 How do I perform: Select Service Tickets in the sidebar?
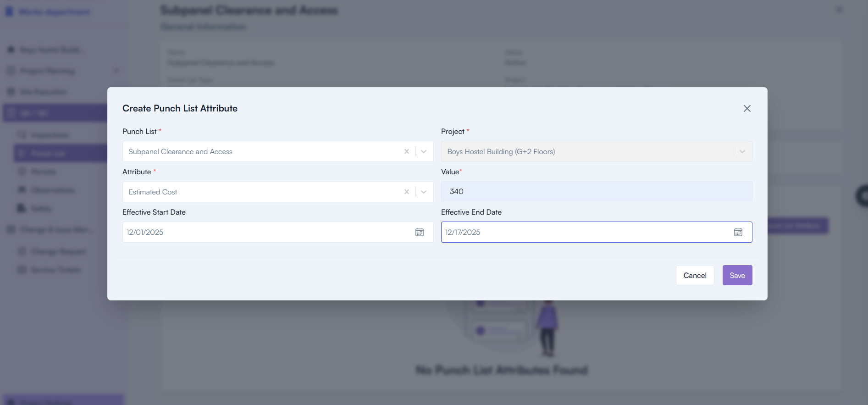(55, 270)
